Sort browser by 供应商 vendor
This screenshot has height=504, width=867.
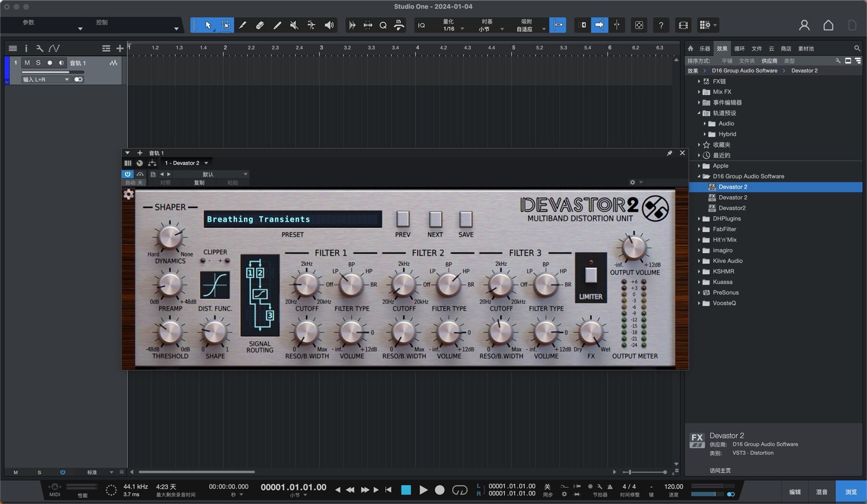pyautogui.click(x=769, y=61)
